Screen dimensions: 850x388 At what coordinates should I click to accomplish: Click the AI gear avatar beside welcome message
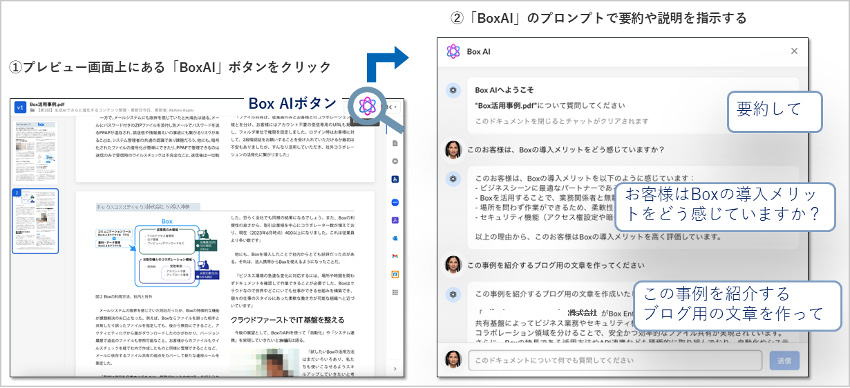(453, 90)
